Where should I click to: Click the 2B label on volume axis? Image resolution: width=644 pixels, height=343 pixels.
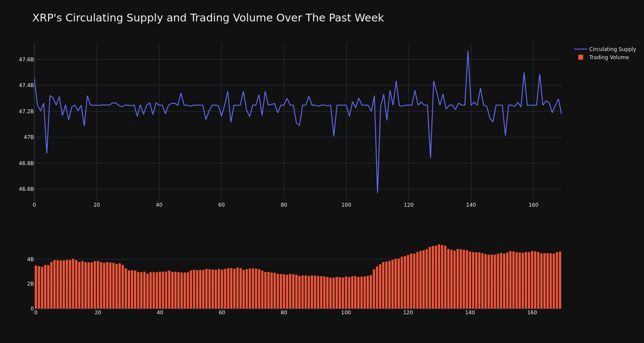(30, 284)
